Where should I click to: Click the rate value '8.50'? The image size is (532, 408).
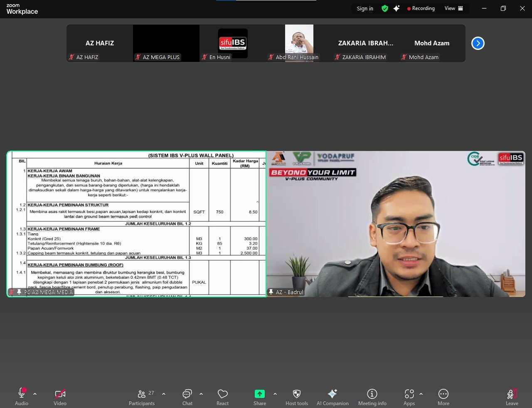253,212
